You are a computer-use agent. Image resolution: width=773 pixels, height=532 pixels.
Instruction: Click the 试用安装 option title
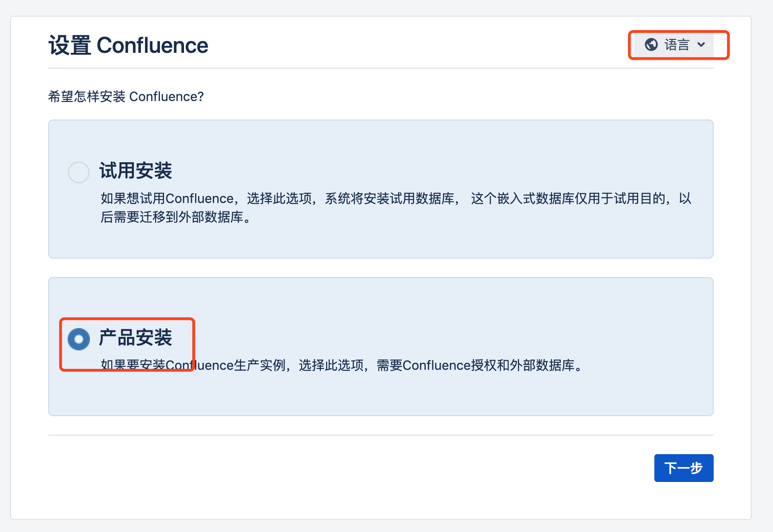point(135,171)
